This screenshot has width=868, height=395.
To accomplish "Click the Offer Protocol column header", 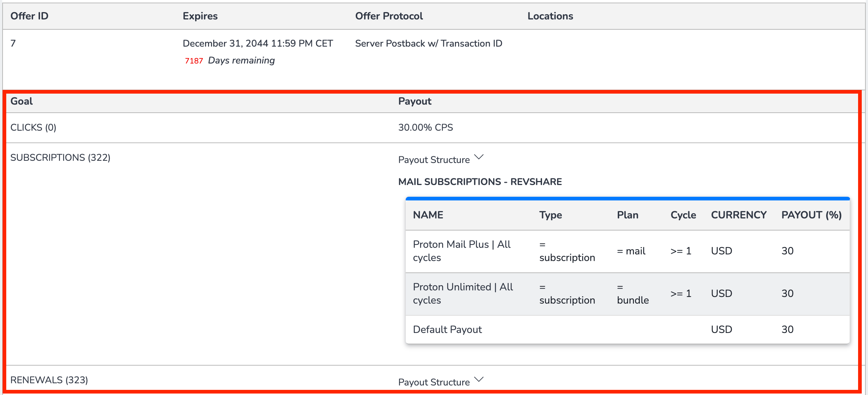I will point(389,16).
